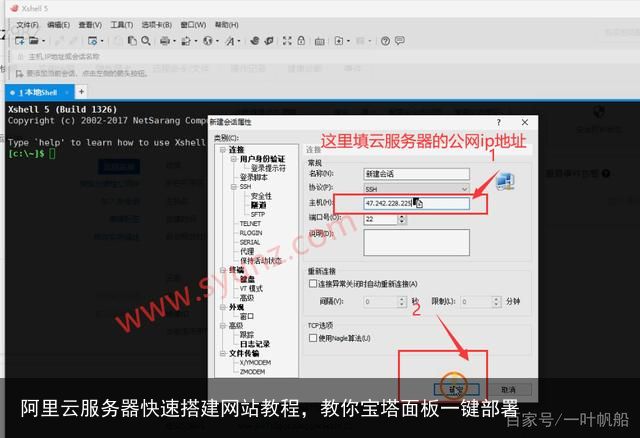This screenshot has height=438, width=640.
Task: Select 代理 in category tree
Action: 247,251
